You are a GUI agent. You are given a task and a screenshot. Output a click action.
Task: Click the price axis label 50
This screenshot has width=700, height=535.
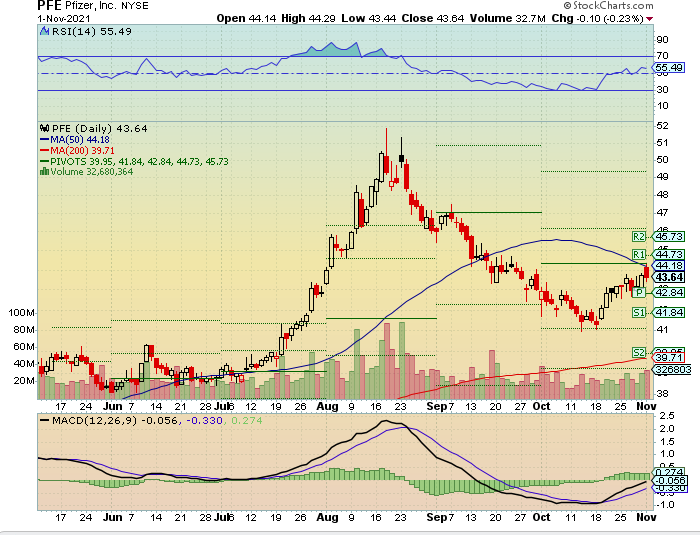tap(662, 160)
